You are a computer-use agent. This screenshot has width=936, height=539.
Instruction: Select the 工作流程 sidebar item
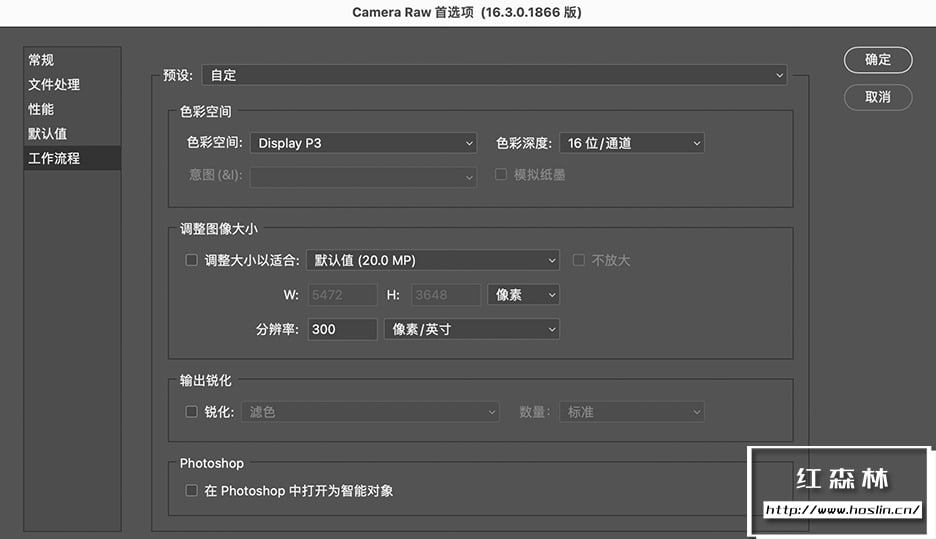54,158
